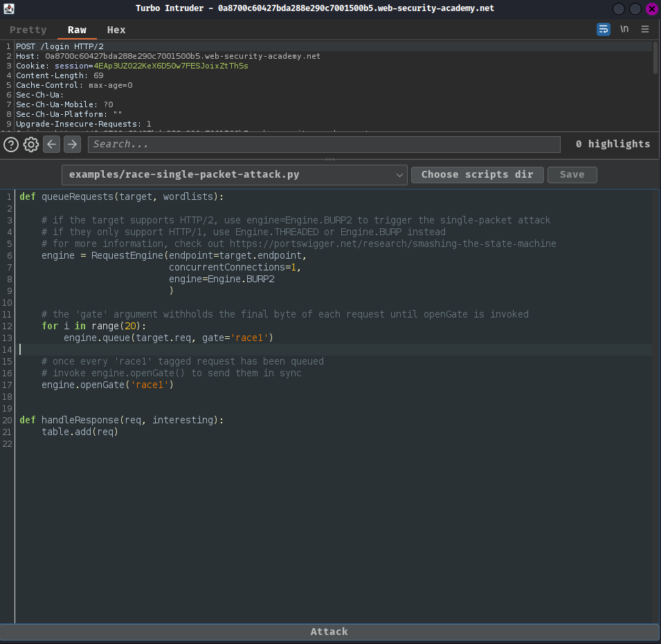Open search settings gear icon
This screenshot has height=644, width=661.
tap(30, 145)
